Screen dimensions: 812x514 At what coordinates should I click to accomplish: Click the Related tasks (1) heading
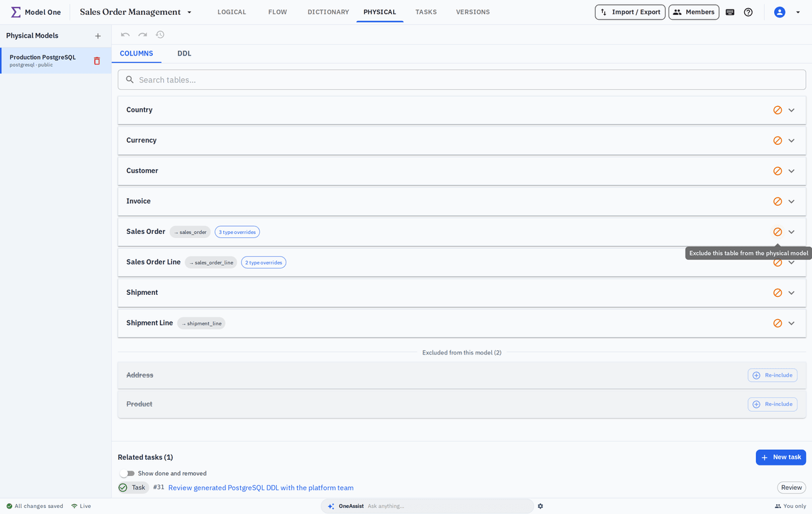pos(145,457)
